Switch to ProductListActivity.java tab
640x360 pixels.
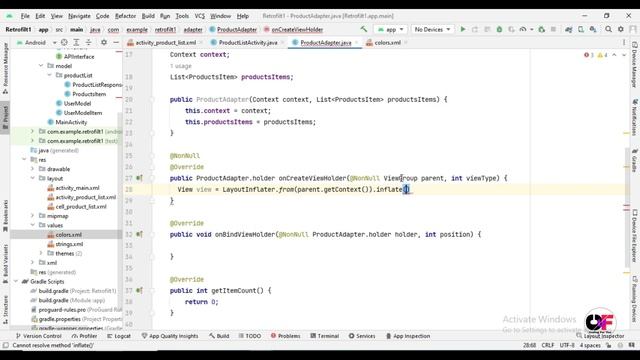[x=248, y=42]
